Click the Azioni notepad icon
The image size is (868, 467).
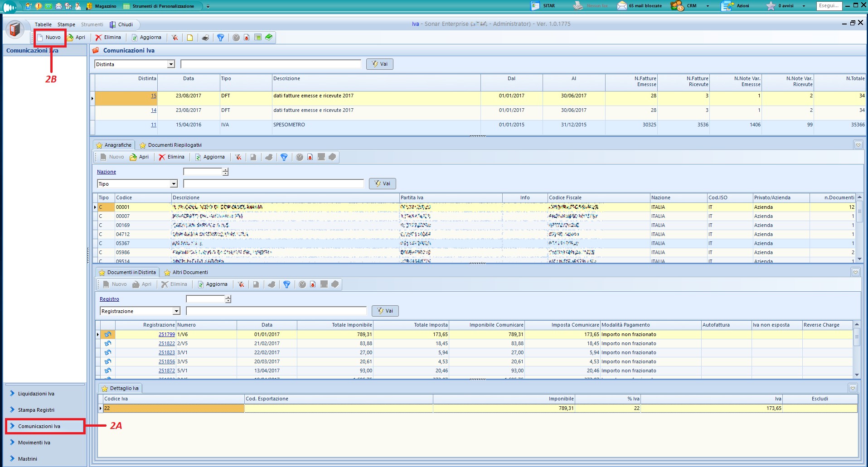coord(727,6)
